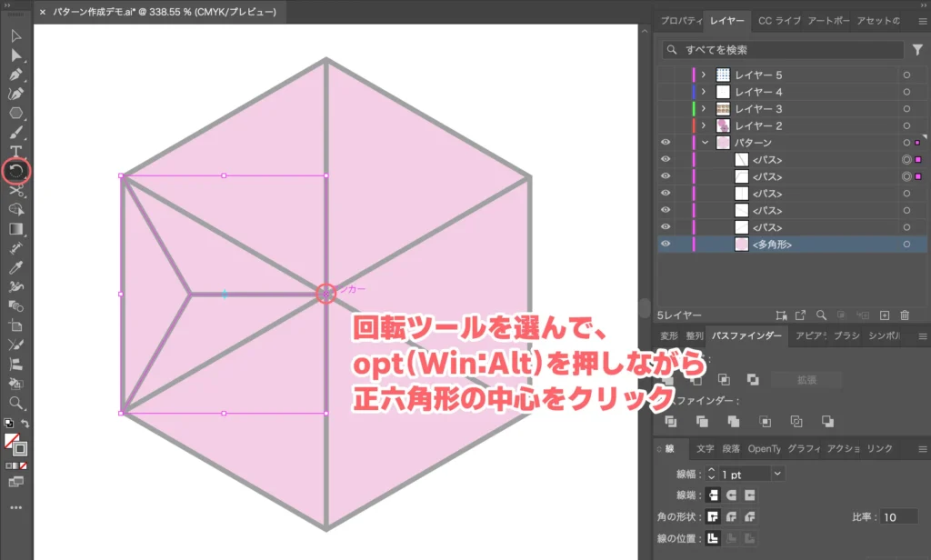The image size is (931, 560).
Task: Expand レイヤー 5 in Layers panel
Action: [706, 75]
